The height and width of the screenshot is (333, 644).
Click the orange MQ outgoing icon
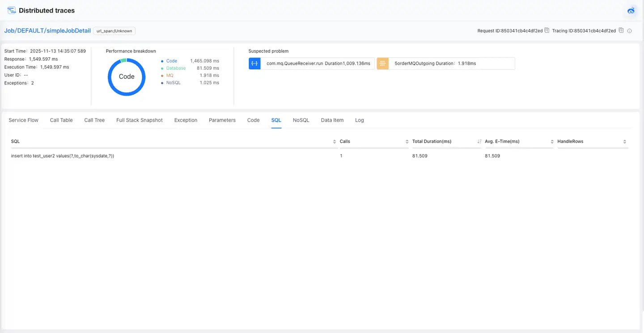(x=382, y=63)
